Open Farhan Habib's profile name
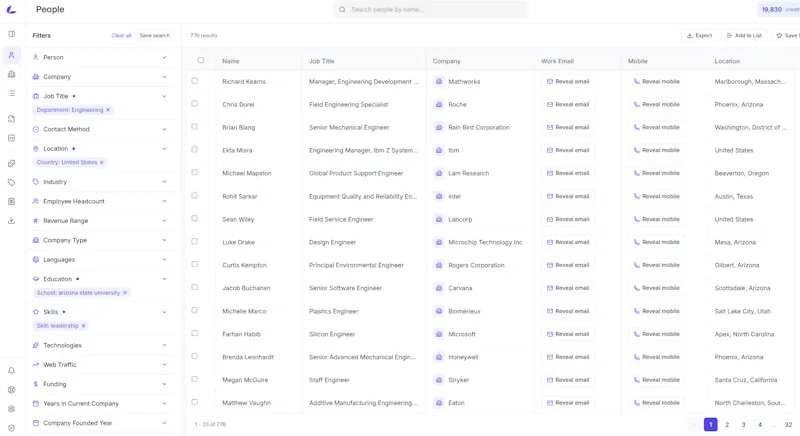 coord(242,335)
